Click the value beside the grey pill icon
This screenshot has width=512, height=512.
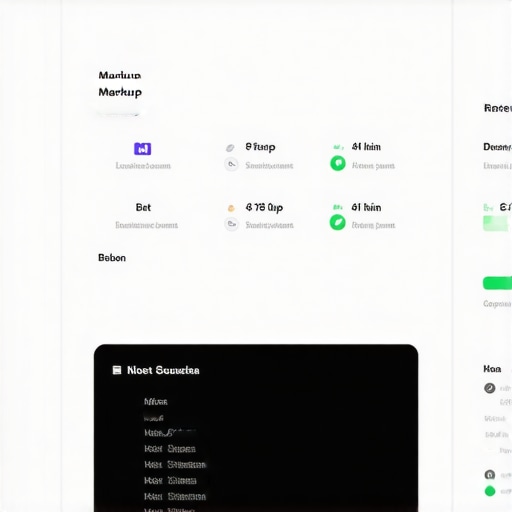click(260, 147)
